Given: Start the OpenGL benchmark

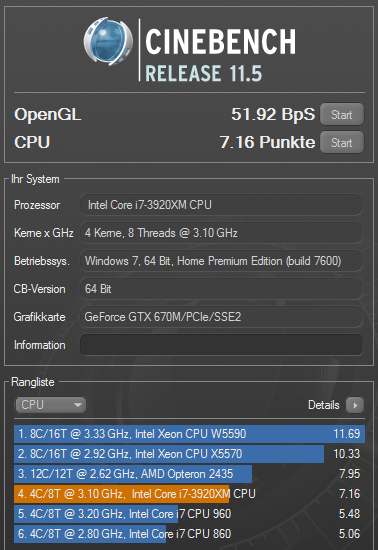Looking at the screenshot, I should [342, 114].
